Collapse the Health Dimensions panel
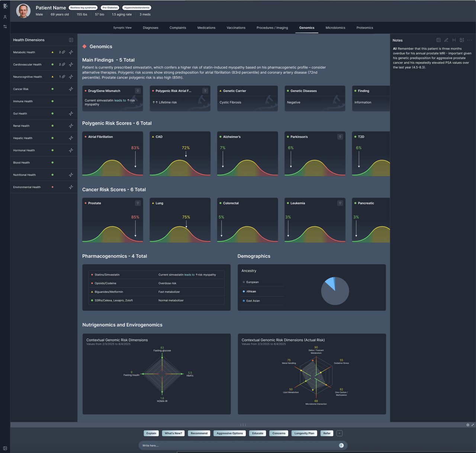The image size is (476, 453). point(71,40)
